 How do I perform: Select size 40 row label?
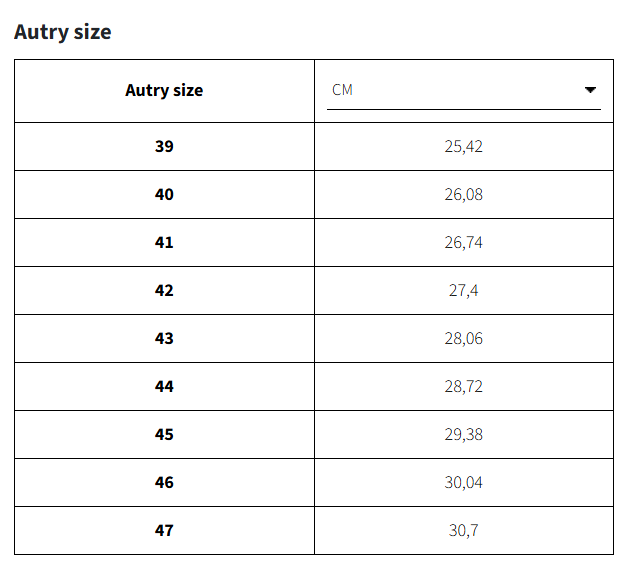164,194
